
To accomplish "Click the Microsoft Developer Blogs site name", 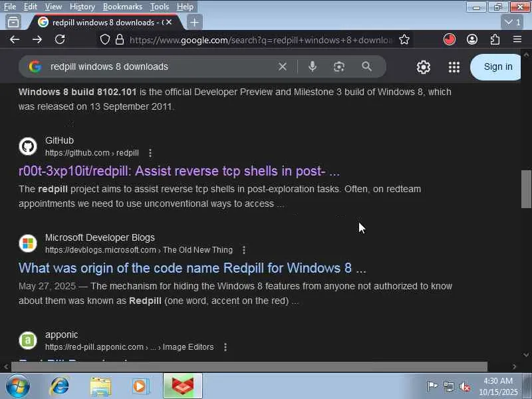I will pos(100,237).
